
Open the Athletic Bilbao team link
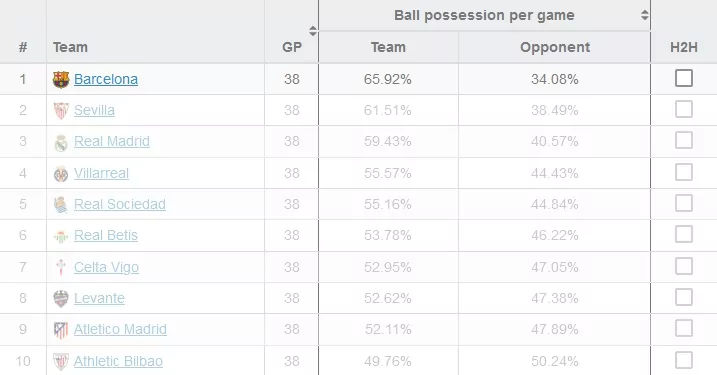pyautogui.click(x=118, y=361)
